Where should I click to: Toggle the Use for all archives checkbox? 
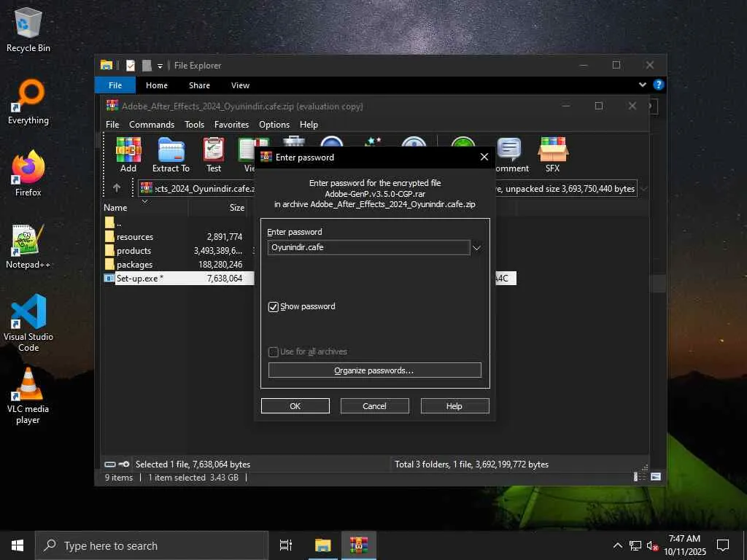[x=273, y=352]
